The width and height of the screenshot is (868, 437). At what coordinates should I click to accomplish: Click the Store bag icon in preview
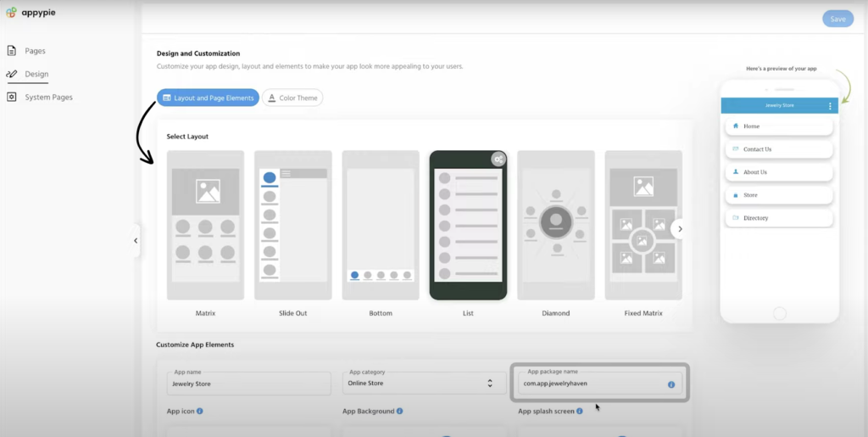[x=736, y=195]
